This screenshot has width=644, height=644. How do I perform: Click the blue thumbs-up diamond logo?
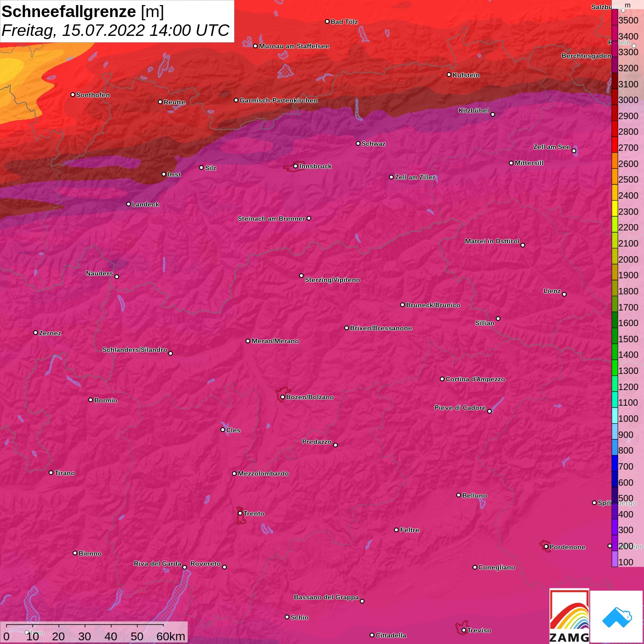point(616,617)
